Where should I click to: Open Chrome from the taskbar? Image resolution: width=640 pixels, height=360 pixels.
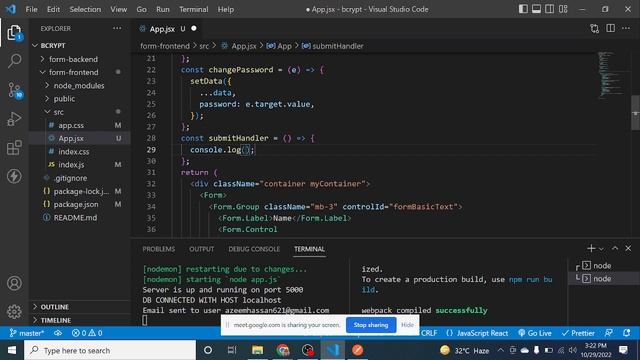point(282,350)
